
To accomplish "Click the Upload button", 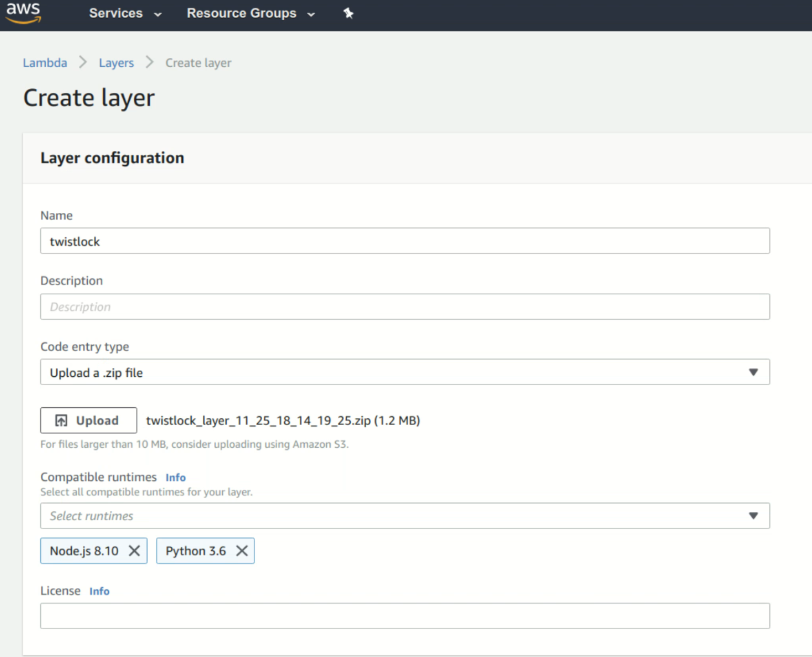I will (x=89, y=420).
